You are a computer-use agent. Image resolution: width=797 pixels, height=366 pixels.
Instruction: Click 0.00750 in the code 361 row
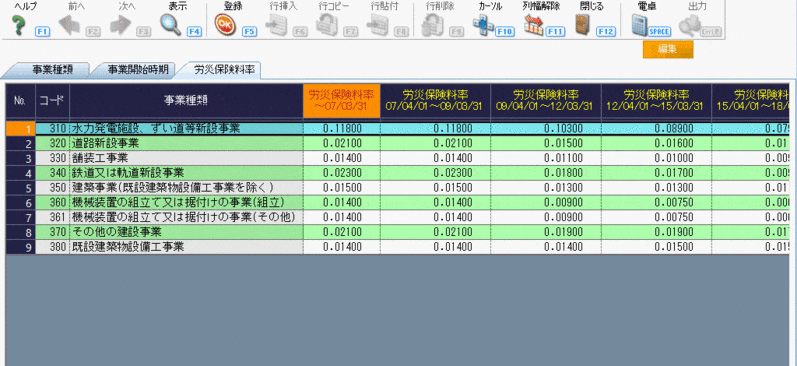point(656,217)
